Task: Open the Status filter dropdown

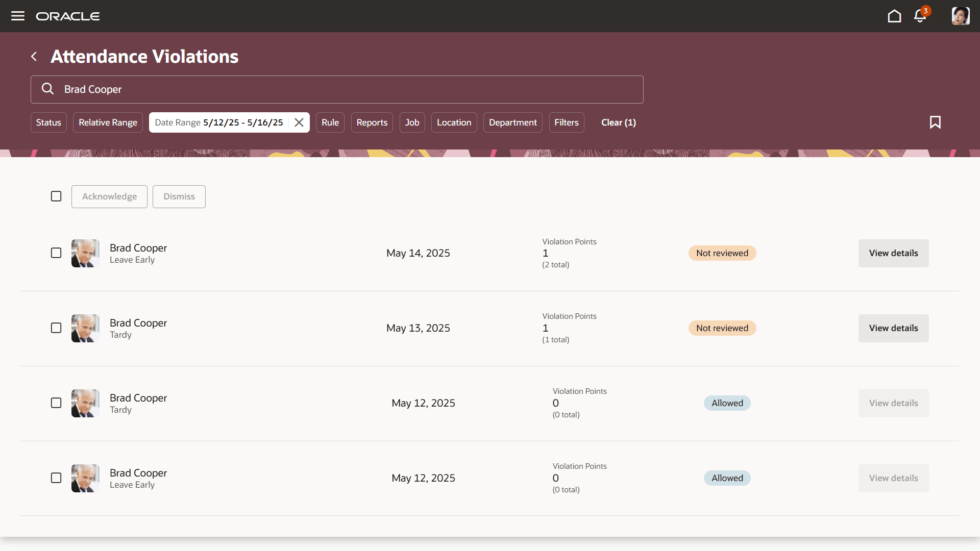Action: tap(48, 122)
